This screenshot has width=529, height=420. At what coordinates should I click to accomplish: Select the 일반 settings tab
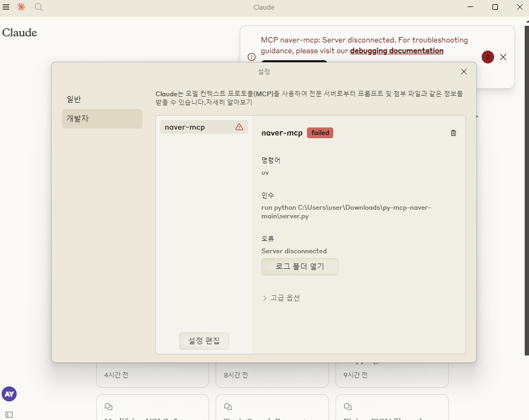click(x=102, y=99)
